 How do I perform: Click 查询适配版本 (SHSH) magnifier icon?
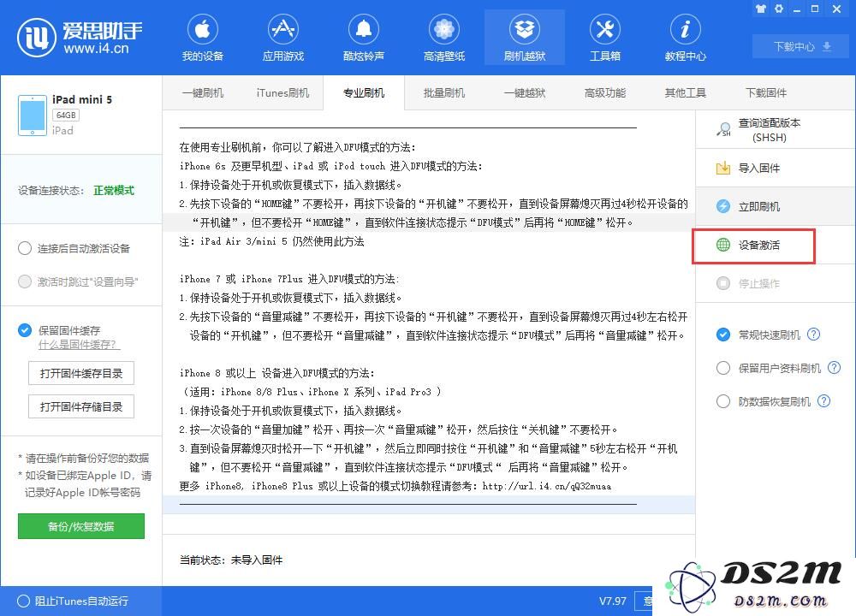pyautogui.click(x=723, y=129)
